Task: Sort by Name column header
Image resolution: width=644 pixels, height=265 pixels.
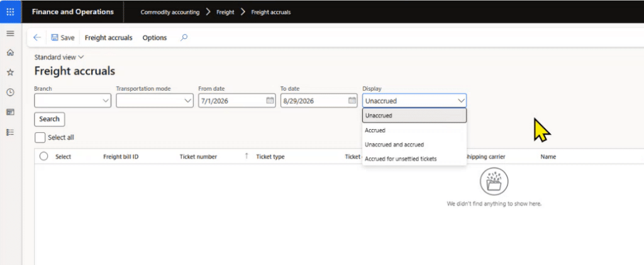Action: pos(548,157)
